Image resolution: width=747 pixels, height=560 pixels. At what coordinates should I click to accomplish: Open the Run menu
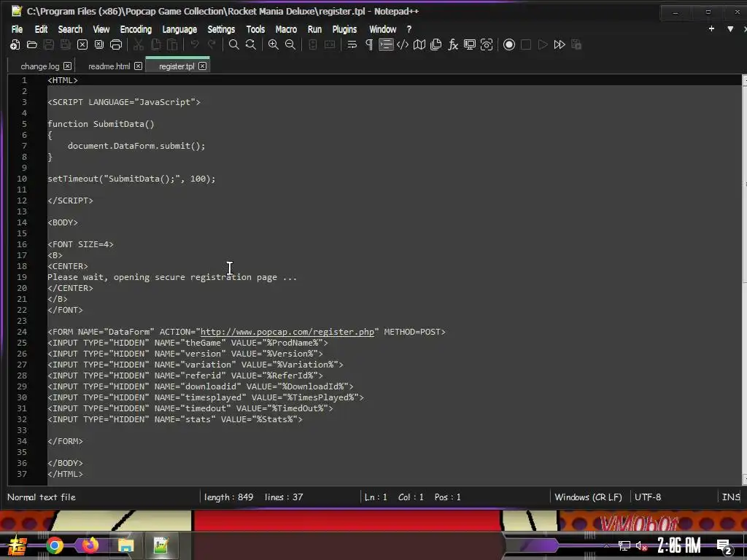314,29
